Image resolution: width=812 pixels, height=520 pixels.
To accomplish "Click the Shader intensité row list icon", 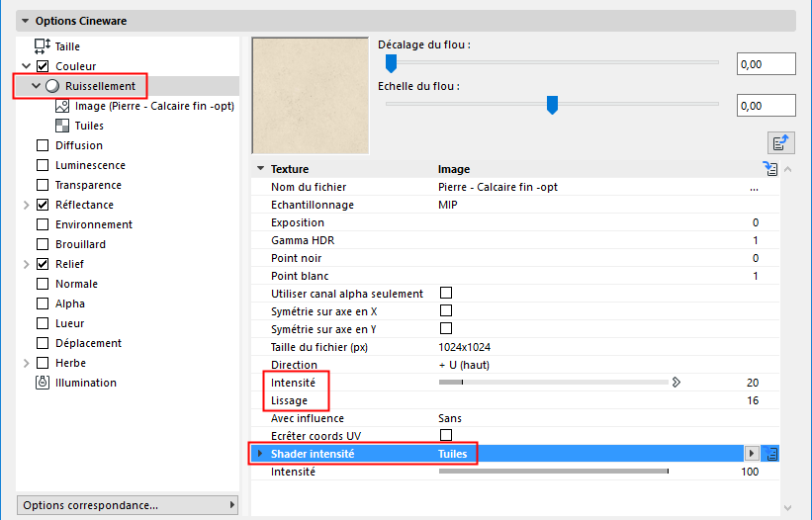I will (770, 454).
